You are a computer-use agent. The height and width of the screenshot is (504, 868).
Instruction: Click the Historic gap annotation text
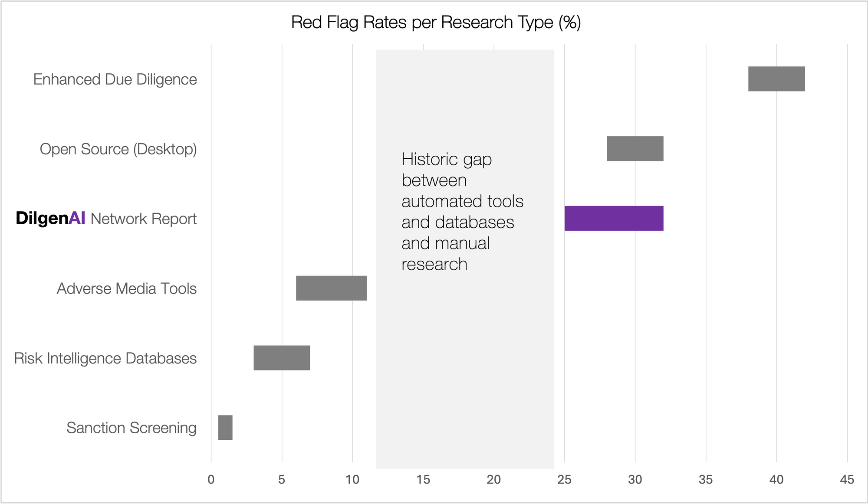[462, 212]
